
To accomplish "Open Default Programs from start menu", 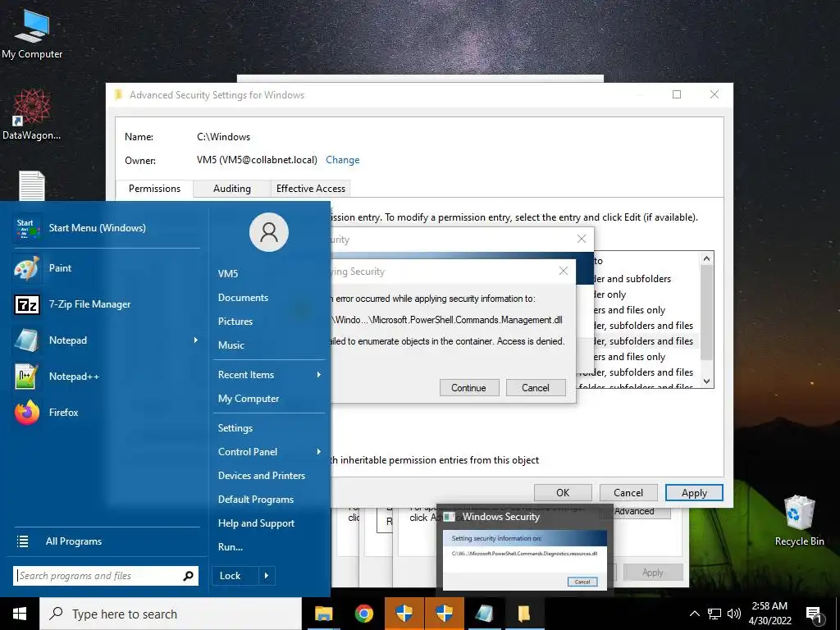I will pyautogui.click(x=256, y=500).
